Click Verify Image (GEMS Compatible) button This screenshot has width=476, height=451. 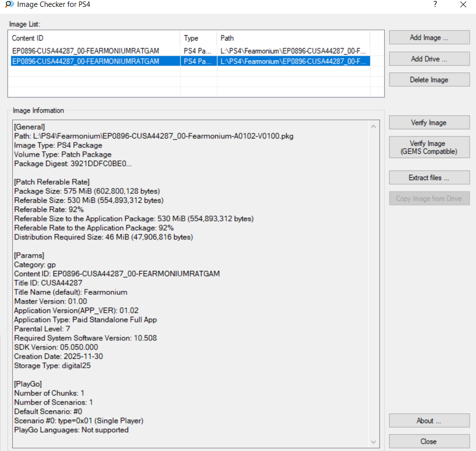pos(429,147)
